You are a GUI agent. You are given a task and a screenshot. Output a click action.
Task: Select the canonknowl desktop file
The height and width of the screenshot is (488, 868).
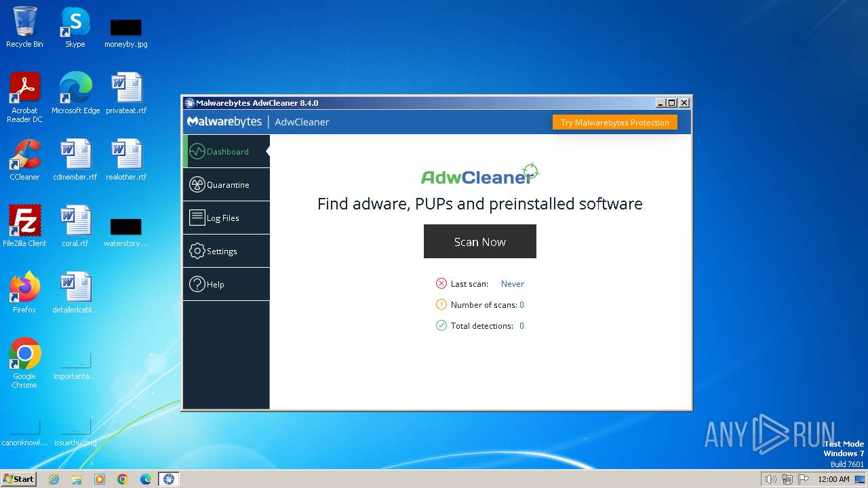[24, 432]
